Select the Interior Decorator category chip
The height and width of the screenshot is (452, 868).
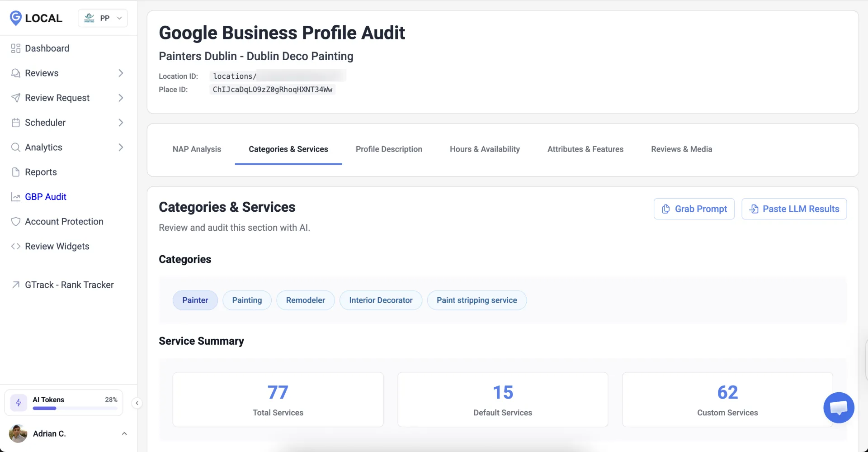pos(381,300)
